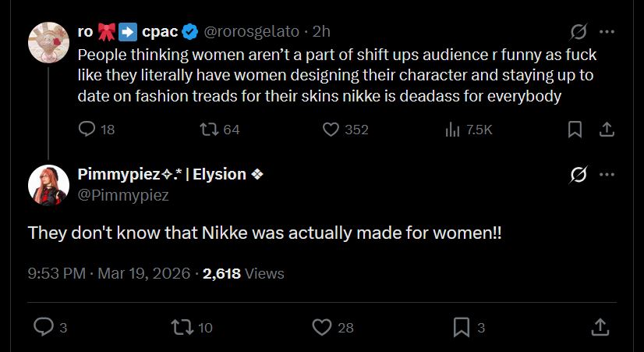
Task: Like the post with 352 likes
Action: (x=331, y=130)
